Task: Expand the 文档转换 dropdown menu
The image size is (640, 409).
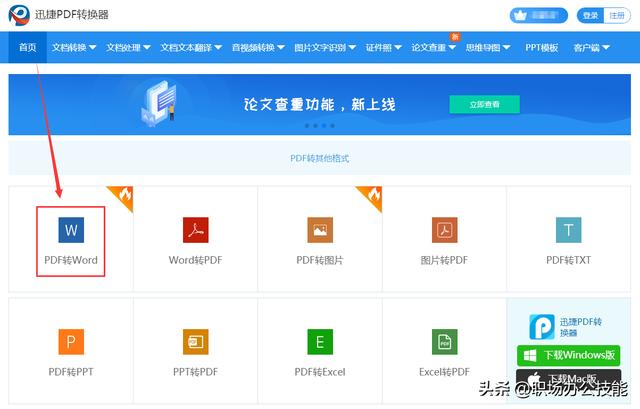Action: pos(74,47)
